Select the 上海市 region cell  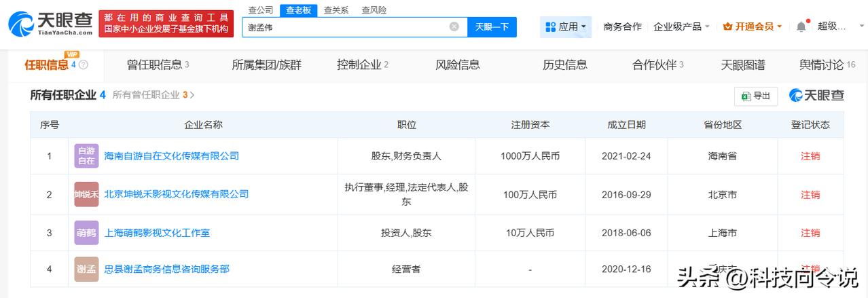tap(722, 233)
